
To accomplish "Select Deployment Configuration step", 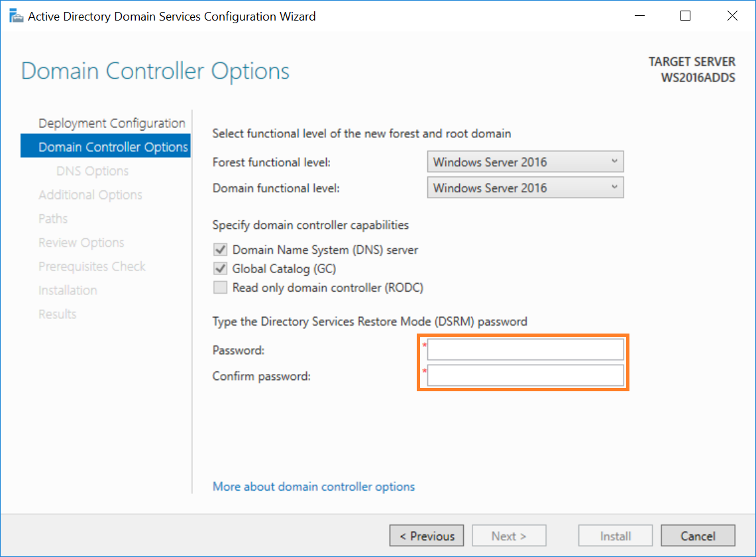I will (112, 123).
